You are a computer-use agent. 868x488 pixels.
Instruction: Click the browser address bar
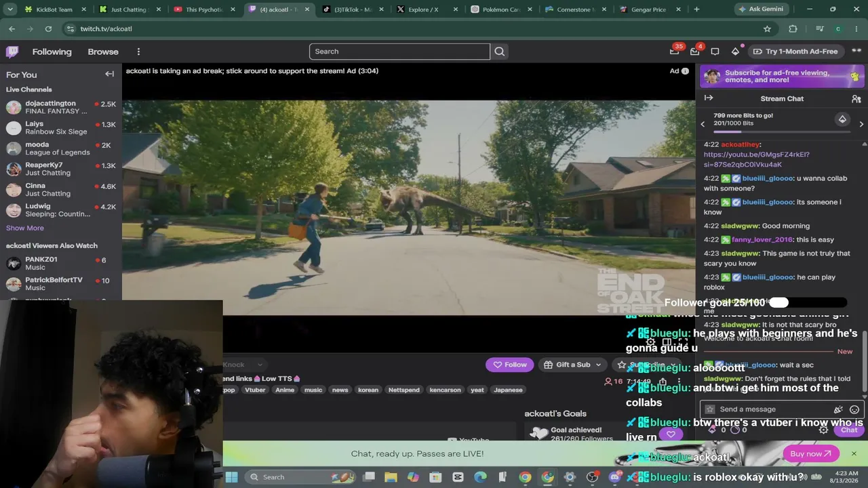click(x=417, y=29)
